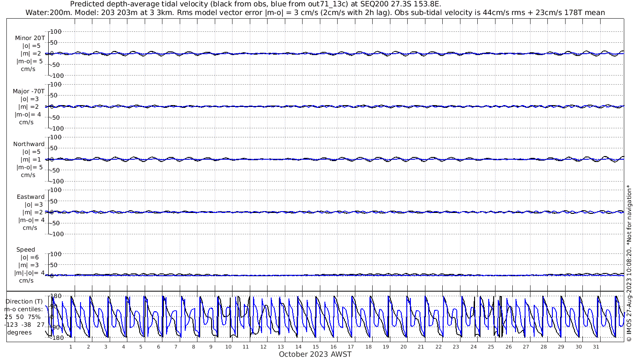
Task: Click day '27' on the date axis
Action: [x=526, y=347]
